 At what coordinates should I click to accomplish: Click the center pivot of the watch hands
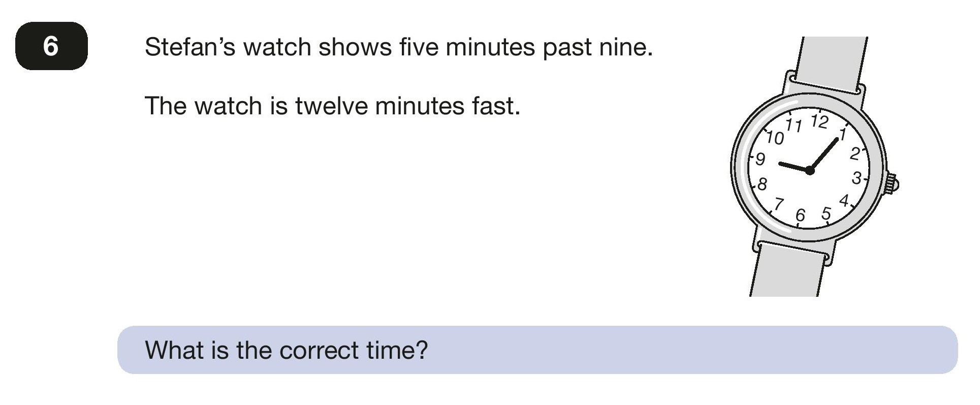pyautogui.click(x=810, y=171)
